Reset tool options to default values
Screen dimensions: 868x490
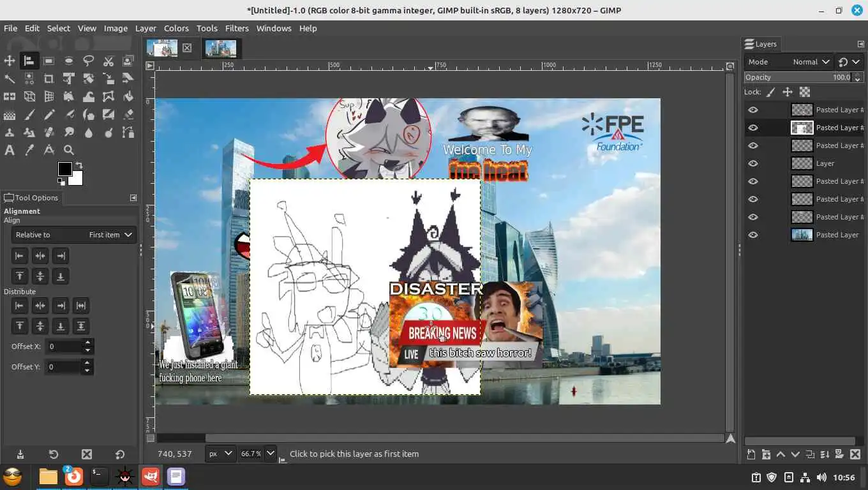[x=120, y=455]
